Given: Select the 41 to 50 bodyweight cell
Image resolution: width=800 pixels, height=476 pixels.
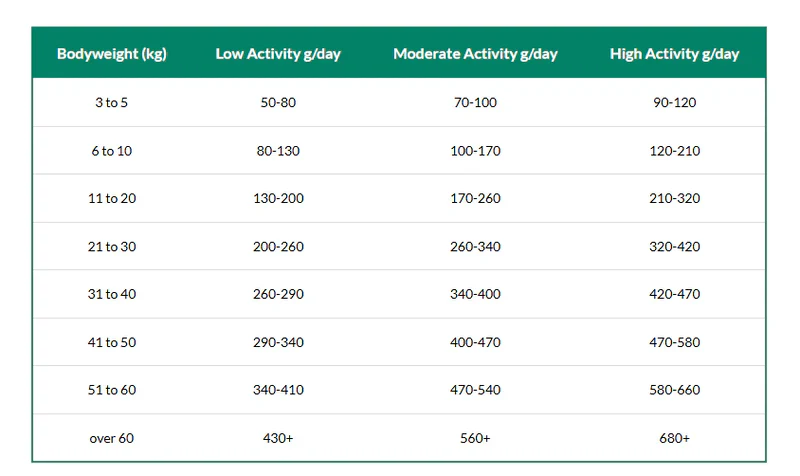Looking at the screenshot, I should 112,342.
